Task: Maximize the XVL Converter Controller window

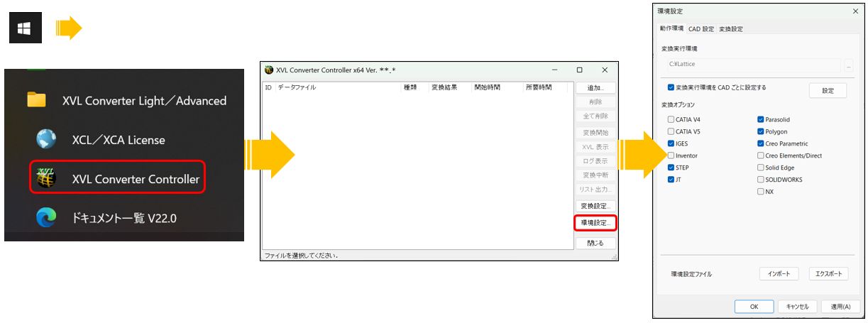Action: [x=580, y=70]
